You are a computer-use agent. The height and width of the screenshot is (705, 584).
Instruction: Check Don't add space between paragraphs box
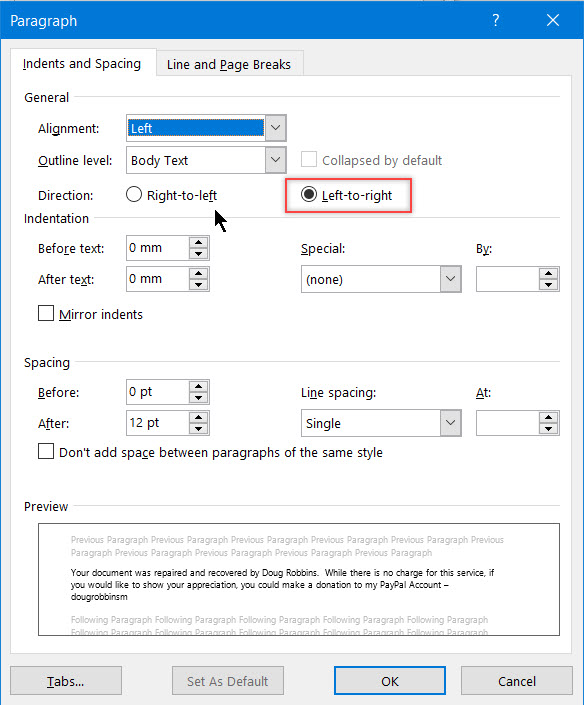pyautogui.click(x=46, y=451)
